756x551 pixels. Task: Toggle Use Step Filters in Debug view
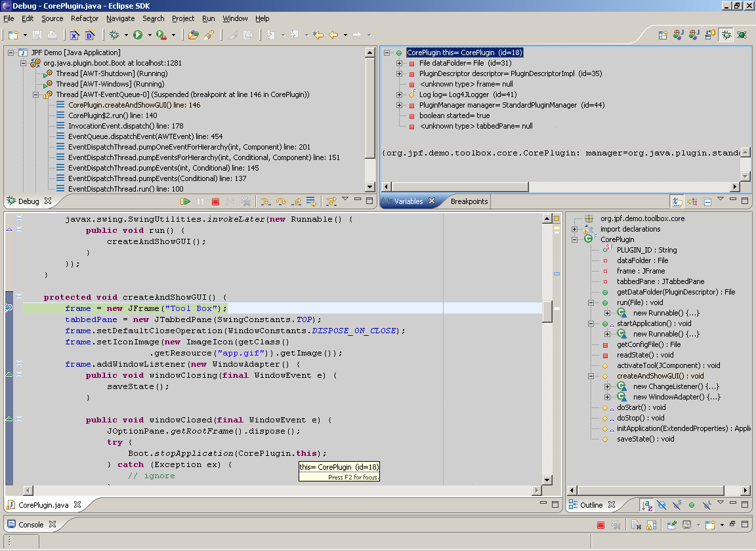pyautogui.click(x=331, y=201)
